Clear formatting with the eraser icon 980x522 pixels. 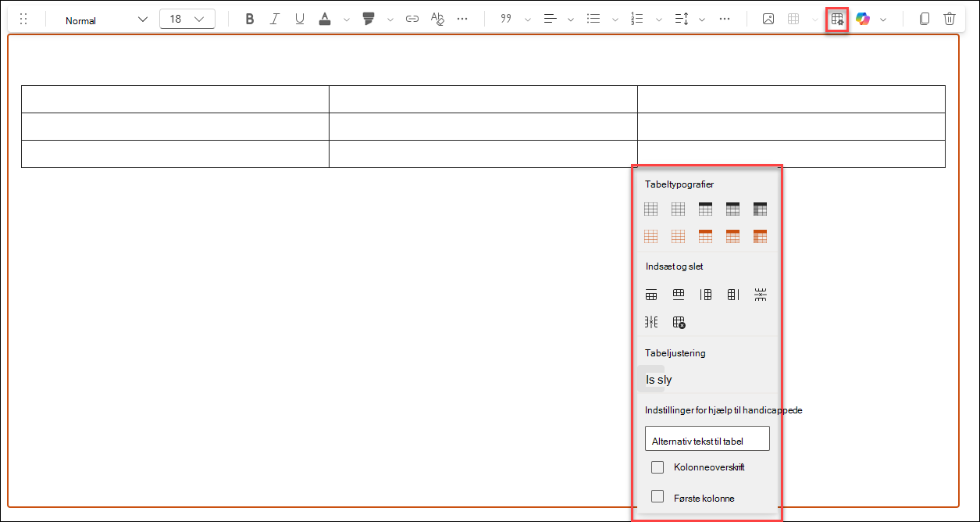(x=437, y=20)
